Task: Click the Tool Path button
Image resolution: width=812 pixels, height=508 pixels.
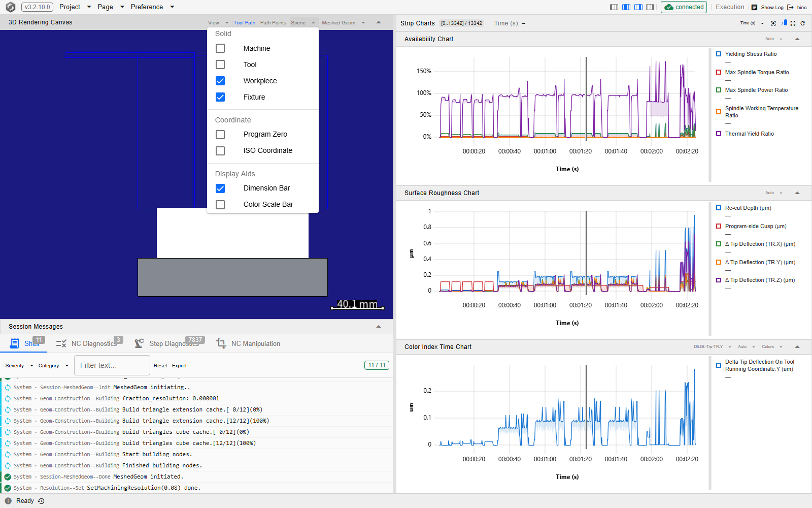Action: (245, 23)
